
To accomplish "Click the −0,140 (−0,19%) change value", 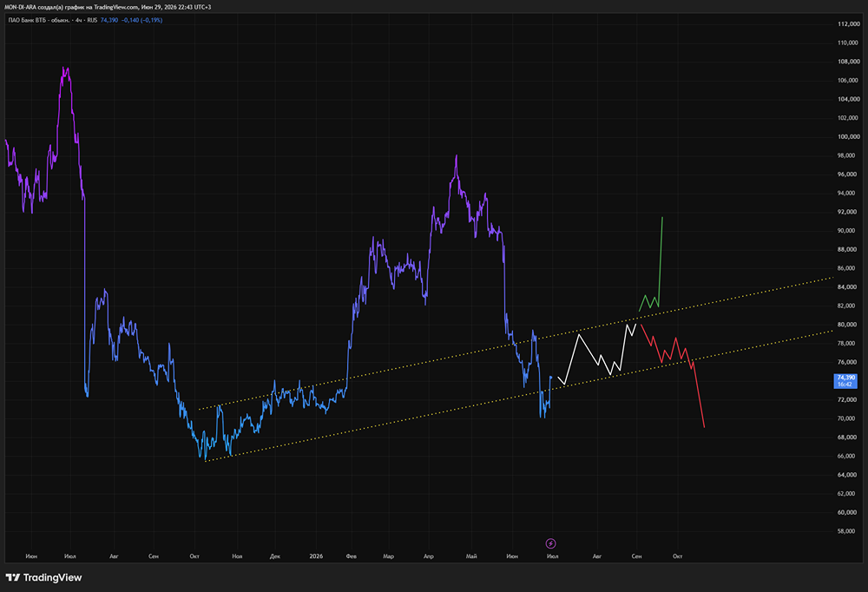I will point(142,20).
